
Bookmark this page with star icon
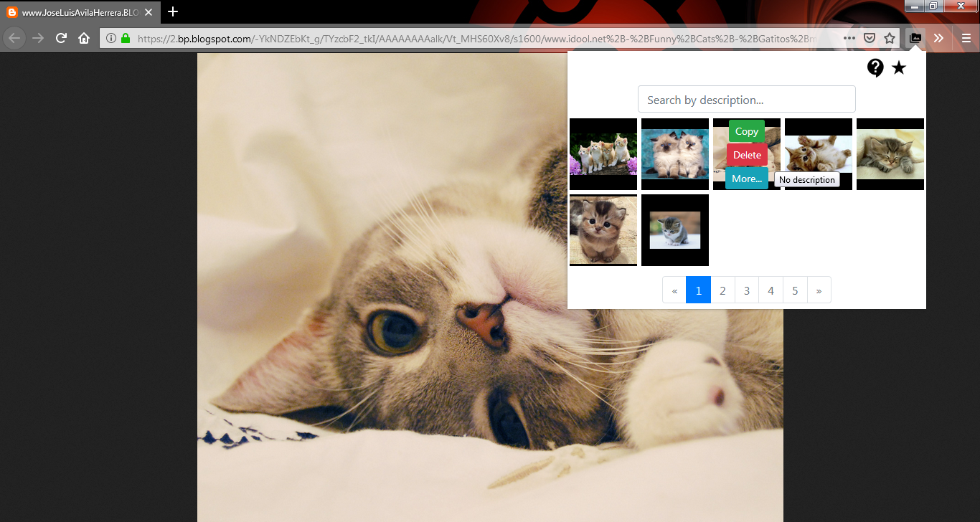(x=890, y=38)
